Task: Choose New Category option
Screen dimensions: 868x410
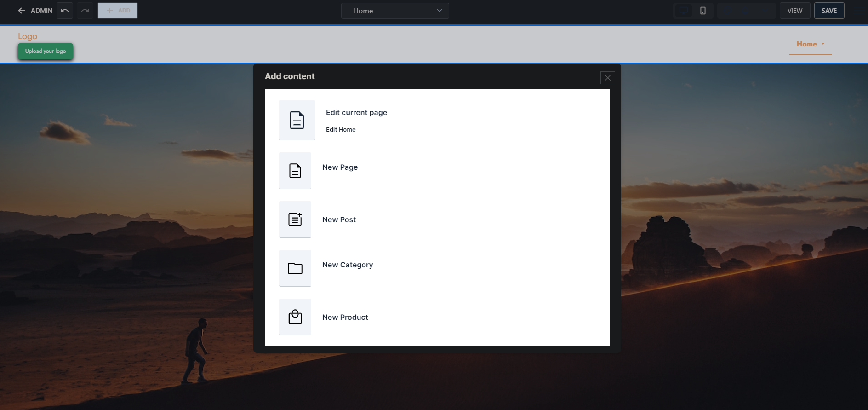Action: coord(348,265)
